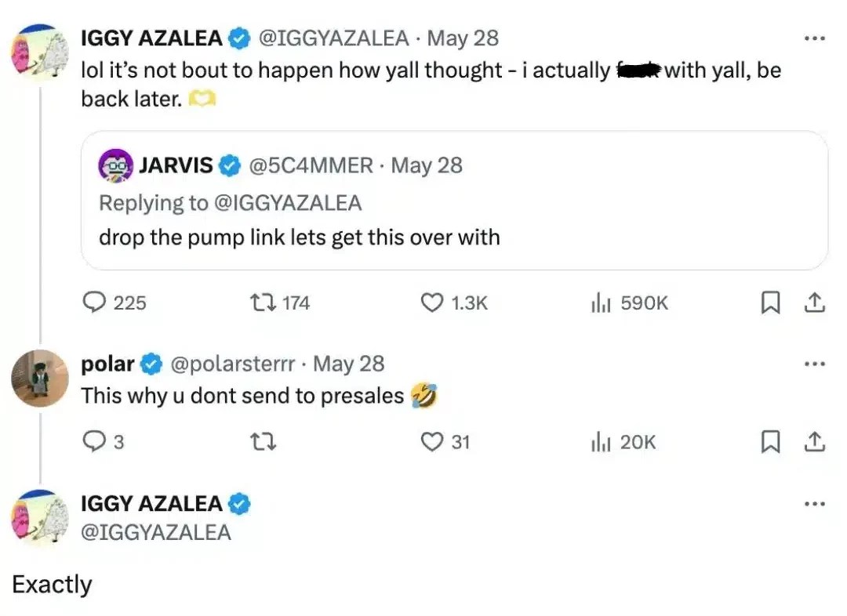Click the Replying to @IGGYAZALEA link
Image resolution: width=847 pixels, height=616 pixels.
click(230, 202)
